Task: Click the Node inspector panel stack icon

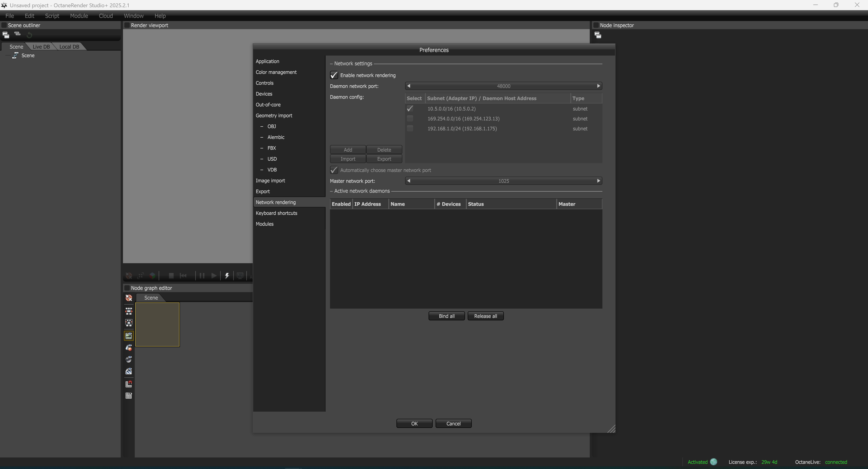Action: click(x=598, y=35)
